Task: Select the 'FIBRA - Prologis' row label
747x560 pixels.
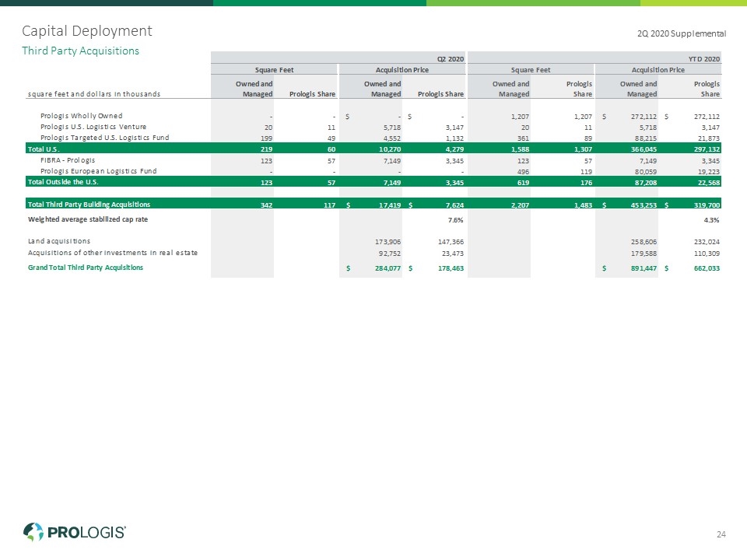Action: pos(68,160)
